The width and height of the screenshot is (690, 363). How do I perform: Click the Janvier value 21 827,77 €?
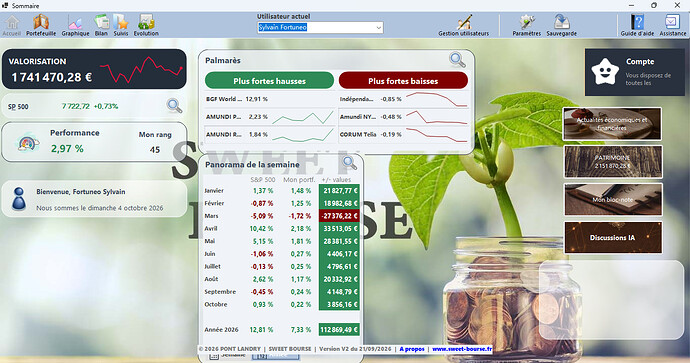pos(339,191)
